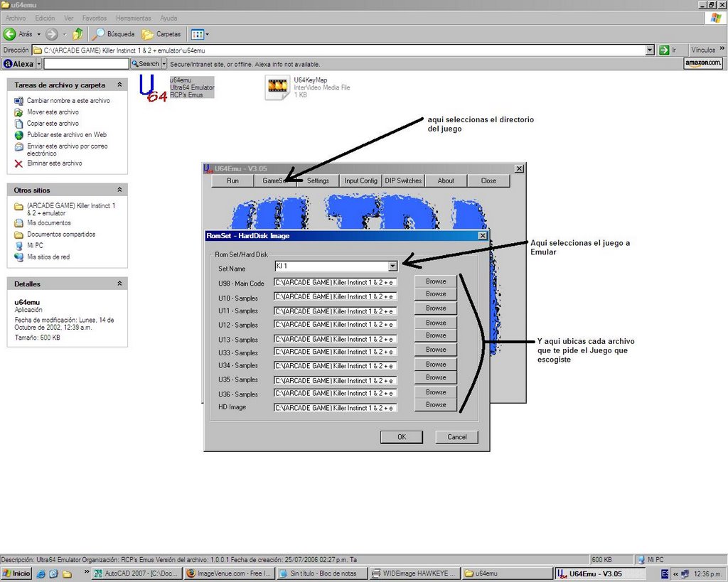728x582 pixels.
Task: Collapse the Detalles panel
Action: click(119, 284)
